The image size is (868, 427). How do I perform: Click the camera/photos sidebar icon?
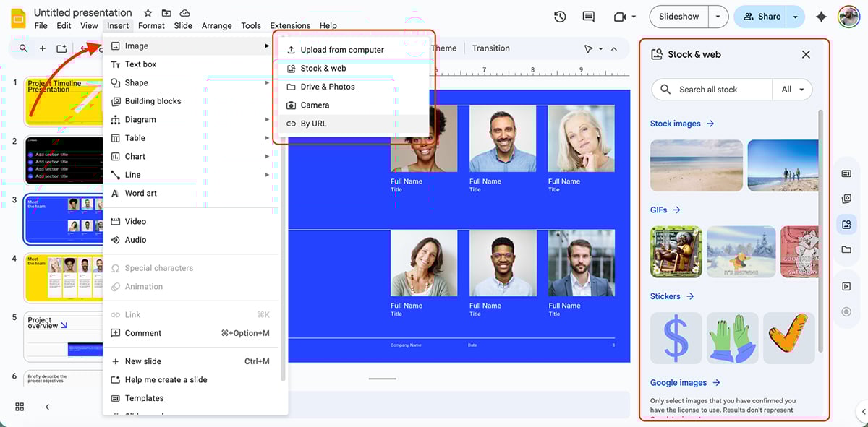tap(846, 199)
